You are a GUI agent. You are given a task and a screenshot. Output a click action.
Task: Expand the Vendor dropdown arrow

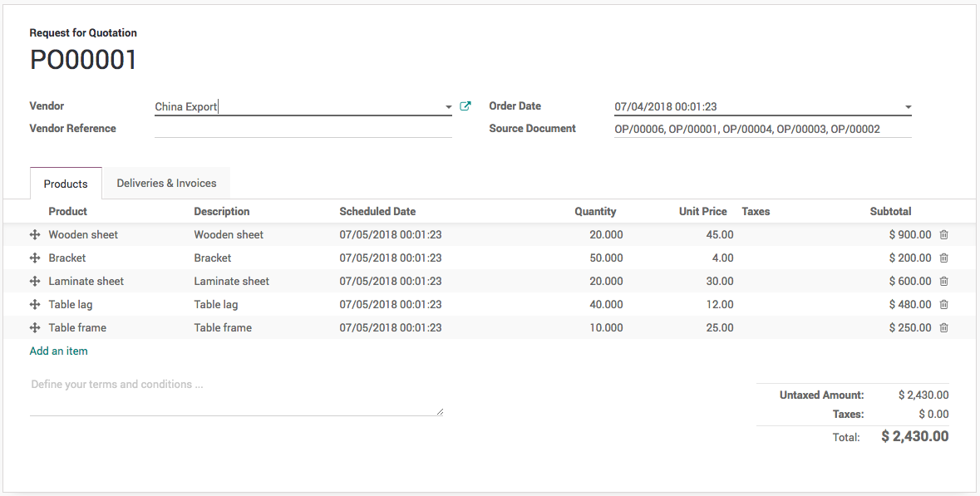[x=449, y=107]
